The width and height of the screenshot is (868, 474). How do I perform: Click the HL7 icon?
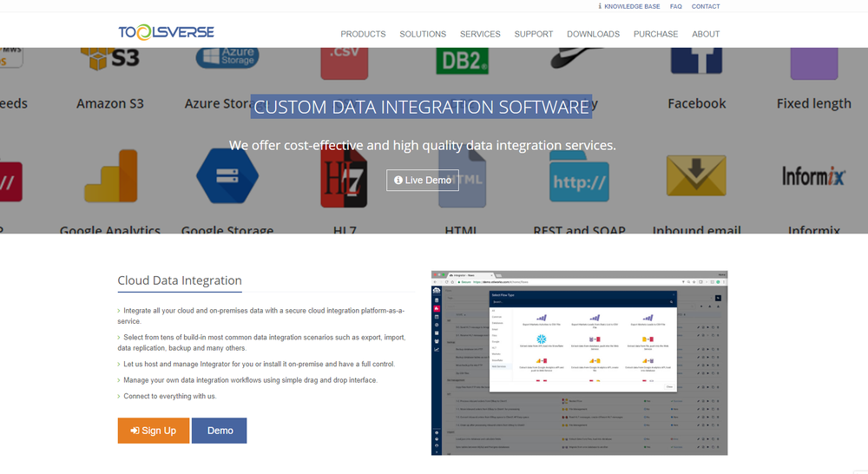click(x=344, y=178)
